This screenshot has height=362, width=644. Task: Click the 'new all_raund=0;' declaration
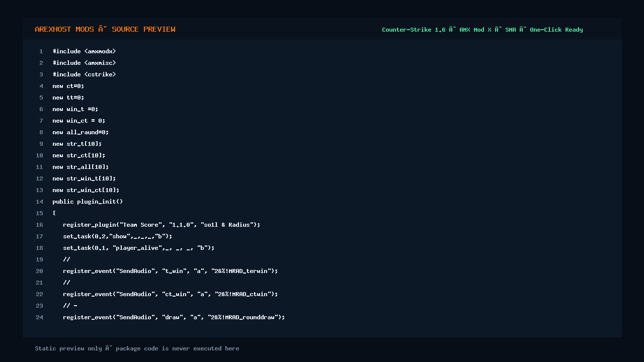[80, 132]
